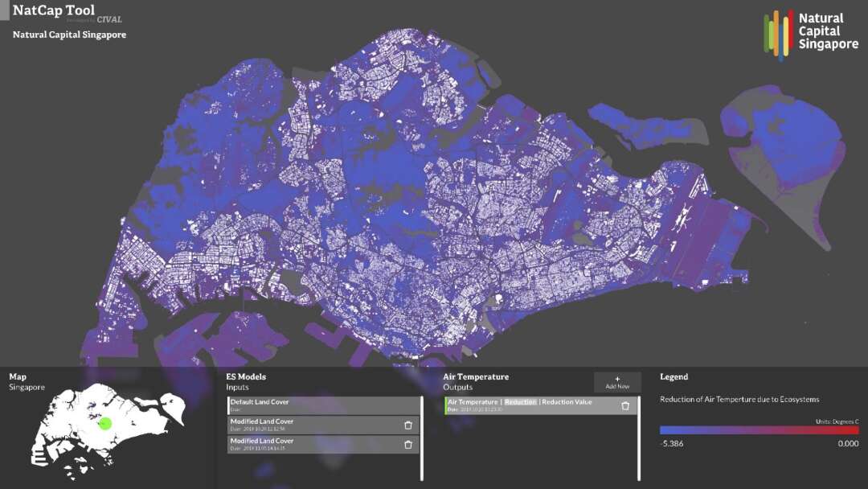868x489 pixels.
Task: Click the NatCap Tool title
Action: [x=53, y=11]
